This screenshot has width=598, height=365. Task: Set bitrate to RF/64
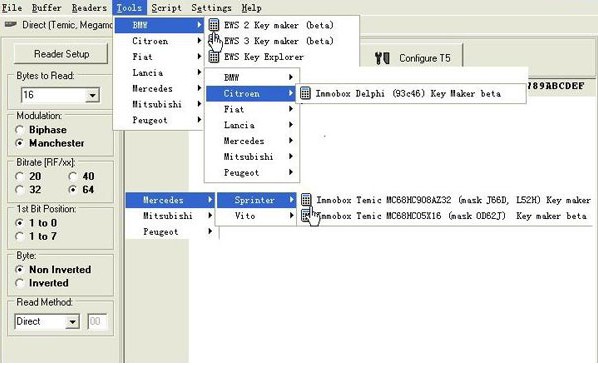(x=72, y=190)
